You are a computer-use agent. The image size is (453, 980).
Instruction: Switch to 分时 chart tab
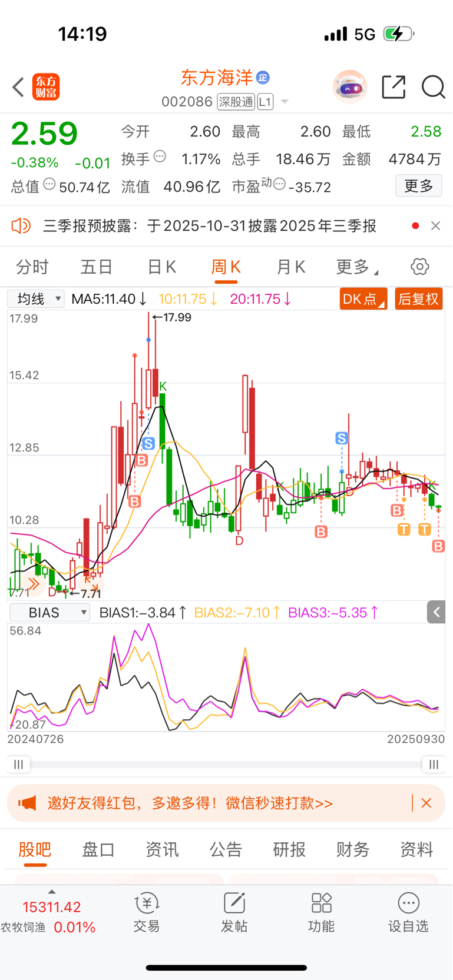pyautogui.click(x=32, y=267)
